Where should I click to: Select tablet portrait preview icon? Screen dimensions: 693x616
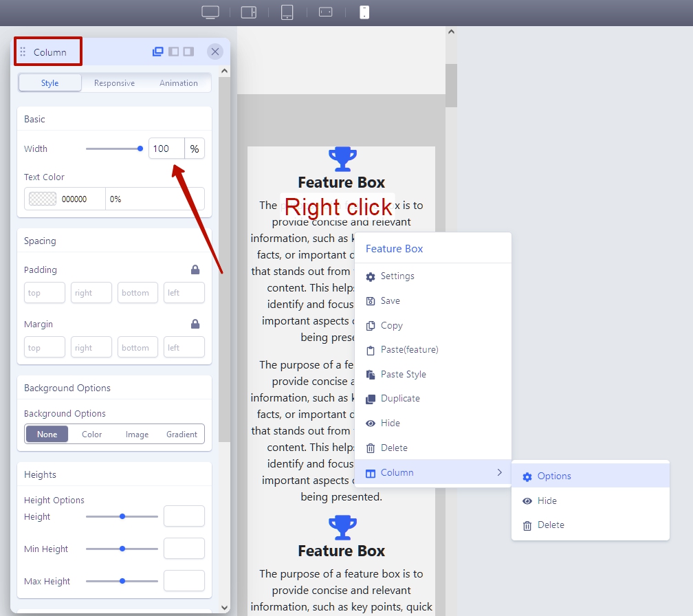point(287,12)
